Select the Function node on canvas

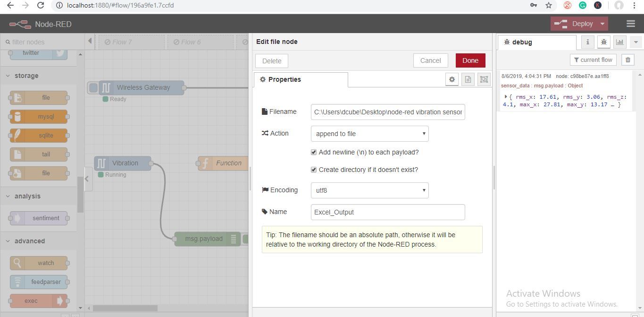223,163
